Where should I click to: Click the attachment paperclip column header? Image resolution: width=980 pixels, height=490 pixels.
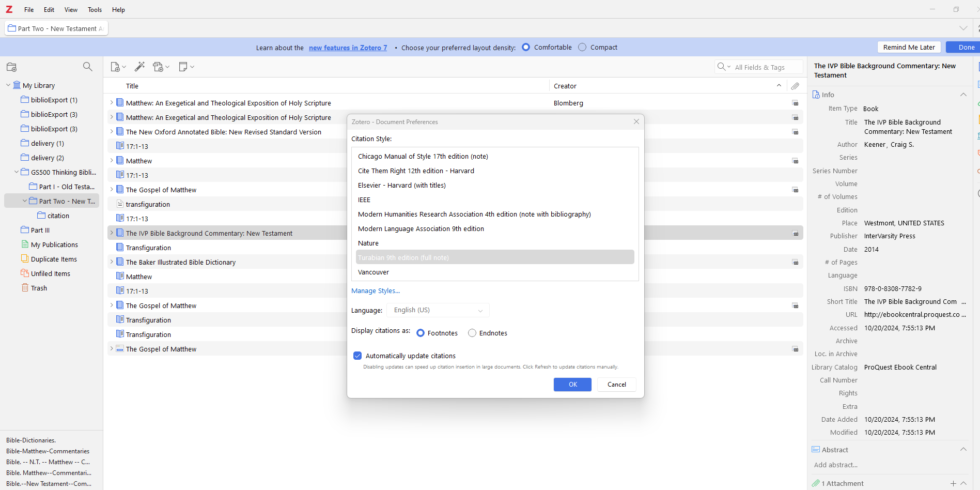tap(795, 86)
